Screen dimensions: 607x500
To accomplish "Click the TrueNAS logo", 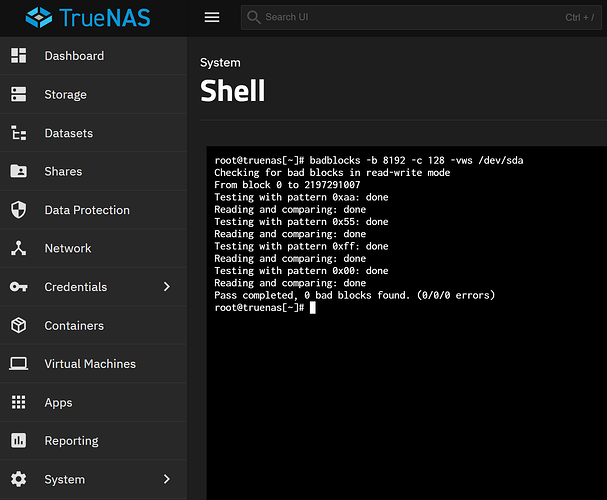I will 88,18.
